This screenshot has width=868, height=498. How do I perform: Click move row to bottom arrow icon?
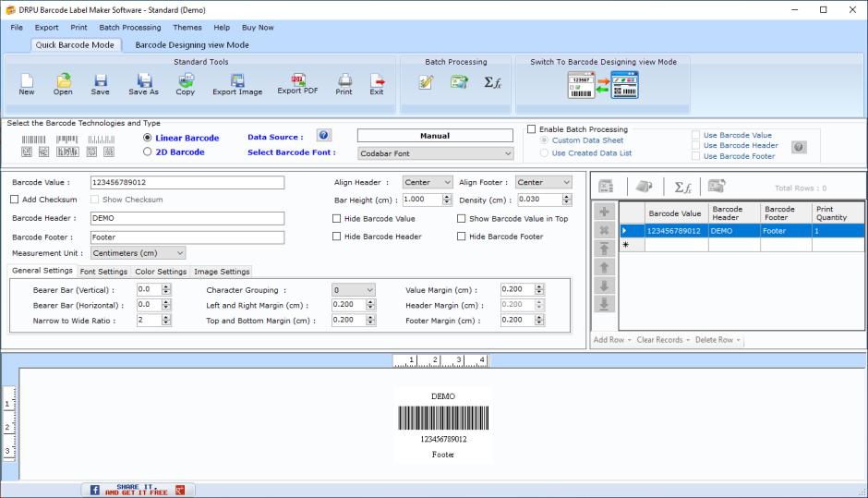[605, 304]
